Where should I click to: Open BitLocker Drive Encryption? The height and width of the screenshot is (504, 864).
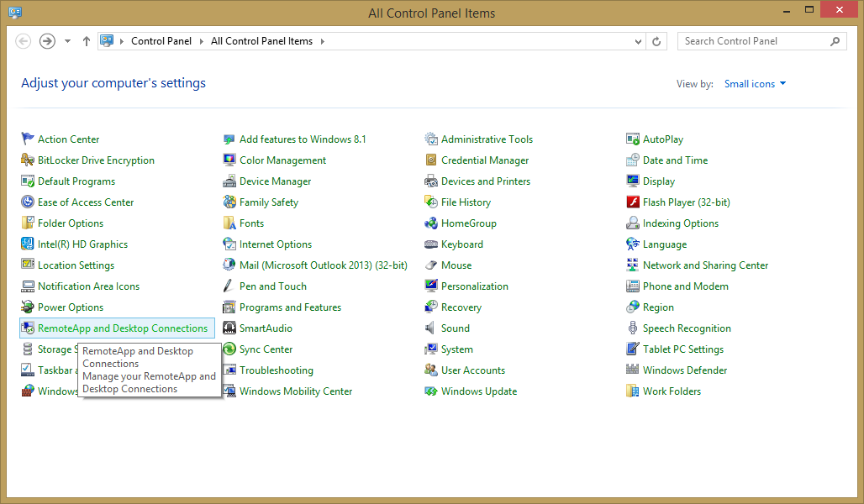tap(95, 160)
